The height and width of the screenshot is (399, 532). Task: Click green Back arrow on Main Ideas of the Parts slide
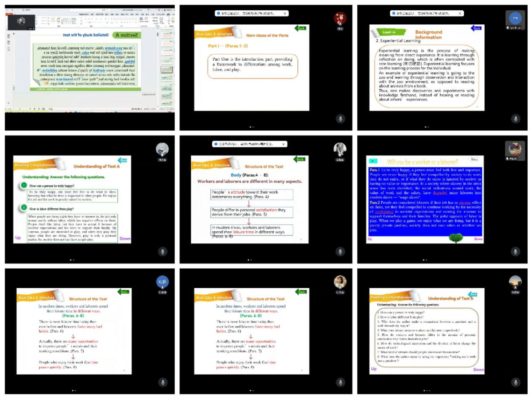tap(300, 28)
